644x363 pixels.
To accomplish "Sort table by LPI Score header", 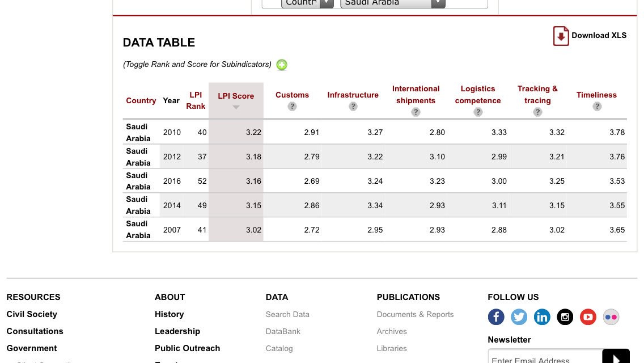I will (236, 96).
